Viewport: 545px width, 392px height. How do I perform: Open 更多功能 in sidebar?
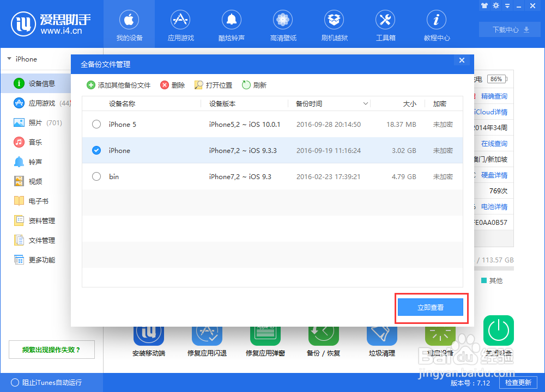click(35, 260)
